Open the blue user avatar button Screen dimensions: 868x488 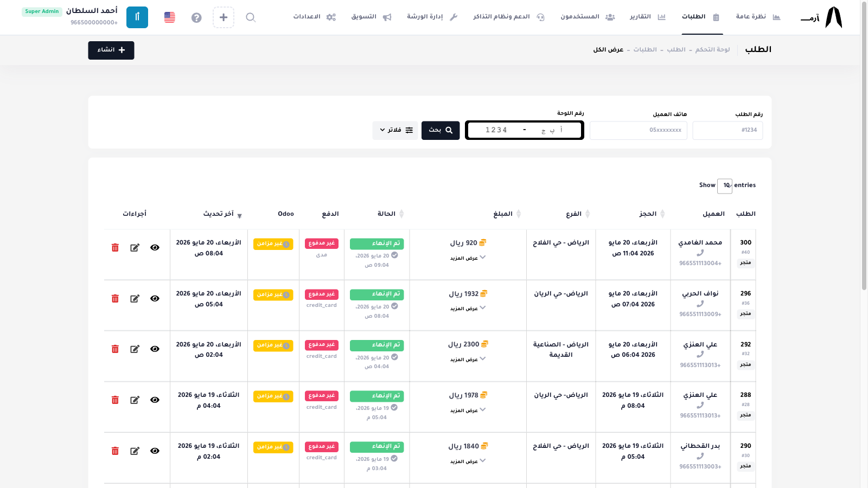(x=137, y=17)
